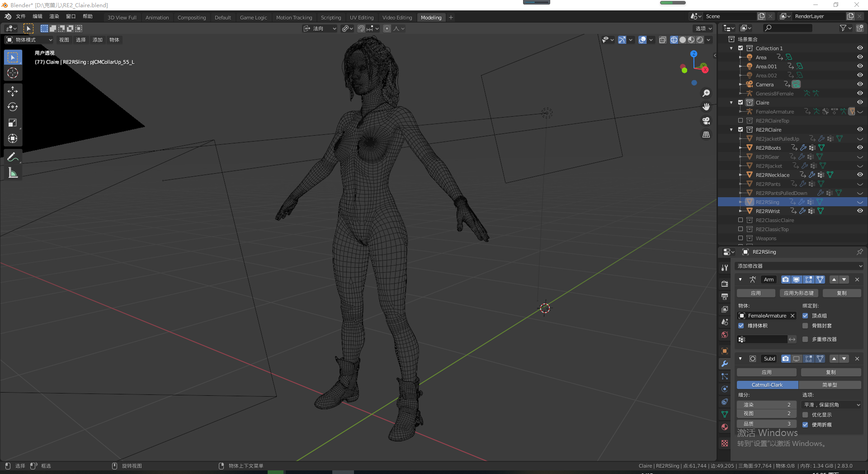Open the Modifiers wrench properties tab
Screen dimensions: 868x474
point(725,364)
